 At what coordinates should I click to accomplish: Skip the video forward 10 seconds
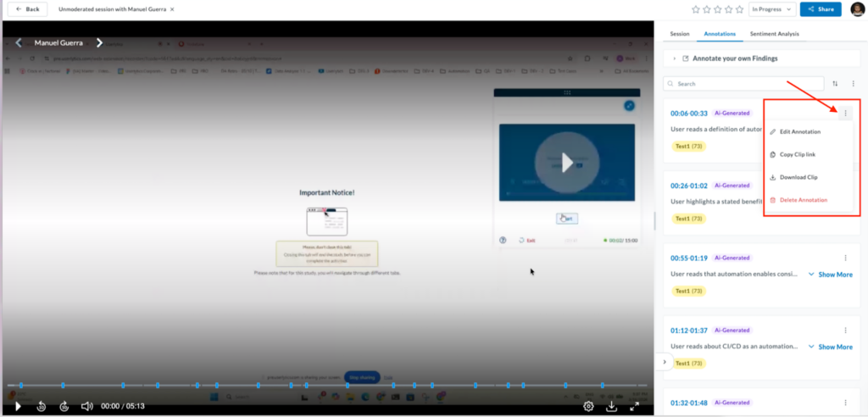pos(64,407)
